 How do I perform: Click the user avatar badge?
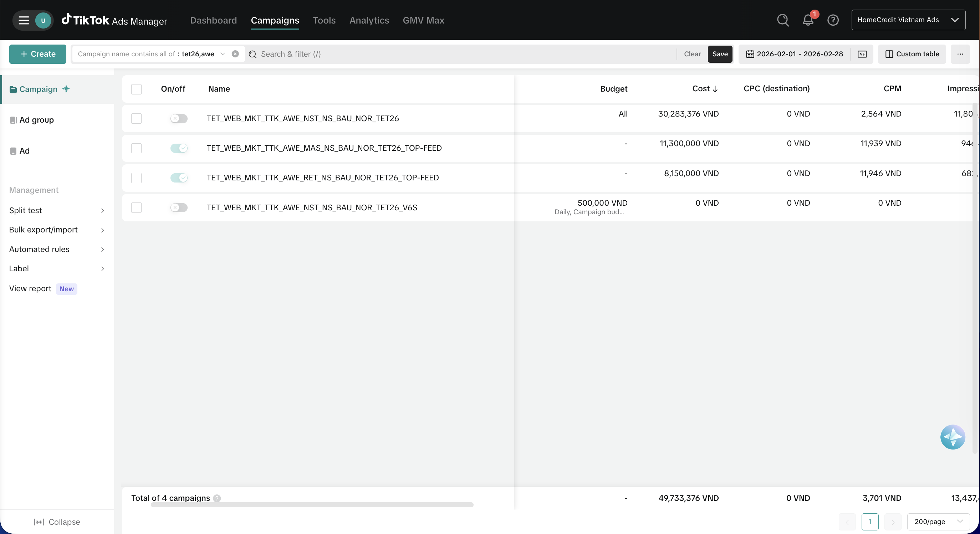pyautogui.click(x=43, y=20)
